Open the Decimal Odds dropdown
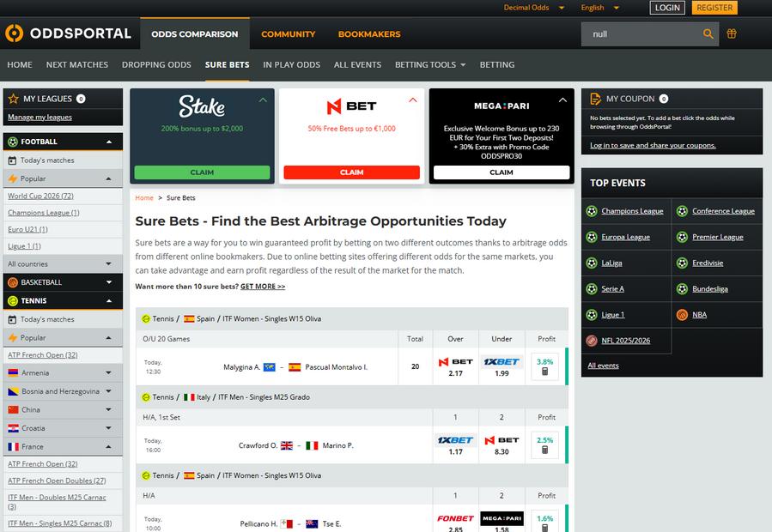The image size is (772, 532). click(x=534, y=8)
